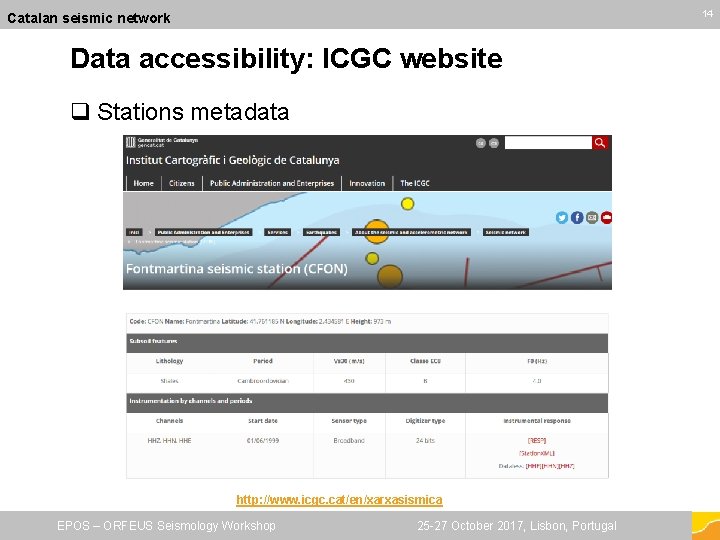Open the icgc.cat xarxasismica URL link
Viewport: 720px width, 540px height.
339,500
